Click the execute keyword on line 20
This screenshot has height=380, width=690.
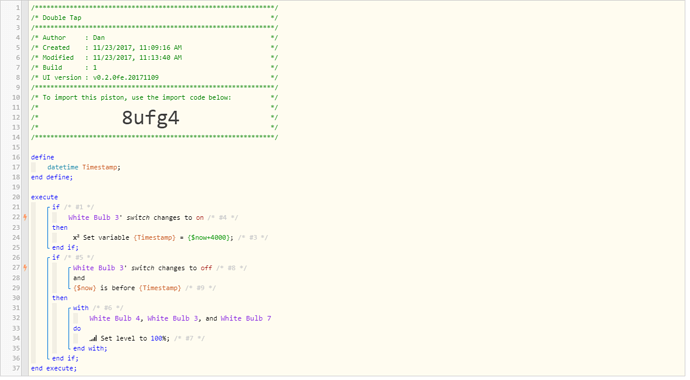tap(44, 197)
